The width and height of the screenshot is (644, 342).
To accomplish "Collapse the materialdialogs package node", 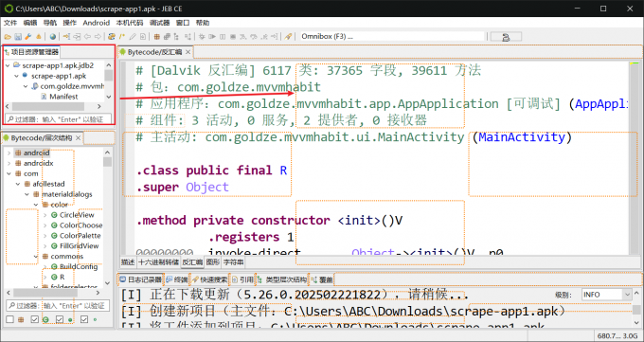I will pyautogui.click(x=27, y=194).
